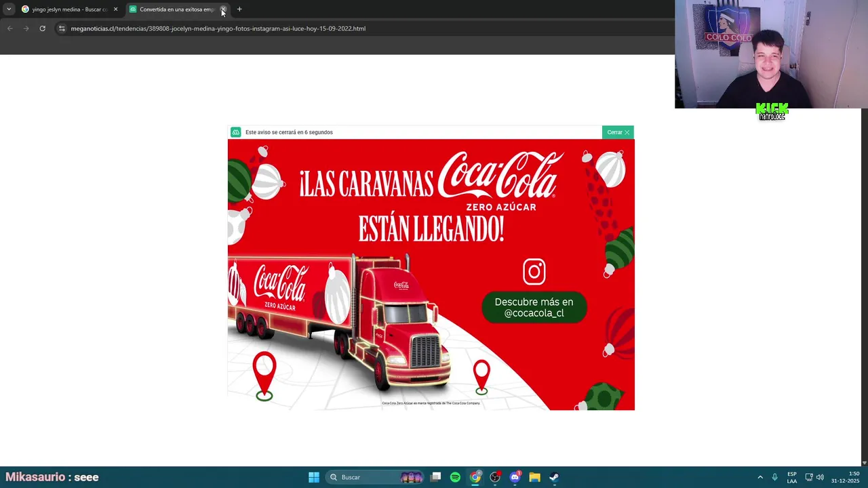868x488 pixels.
Task: Open ESP LAA language input selector
Action: click(x=792, y=477)
